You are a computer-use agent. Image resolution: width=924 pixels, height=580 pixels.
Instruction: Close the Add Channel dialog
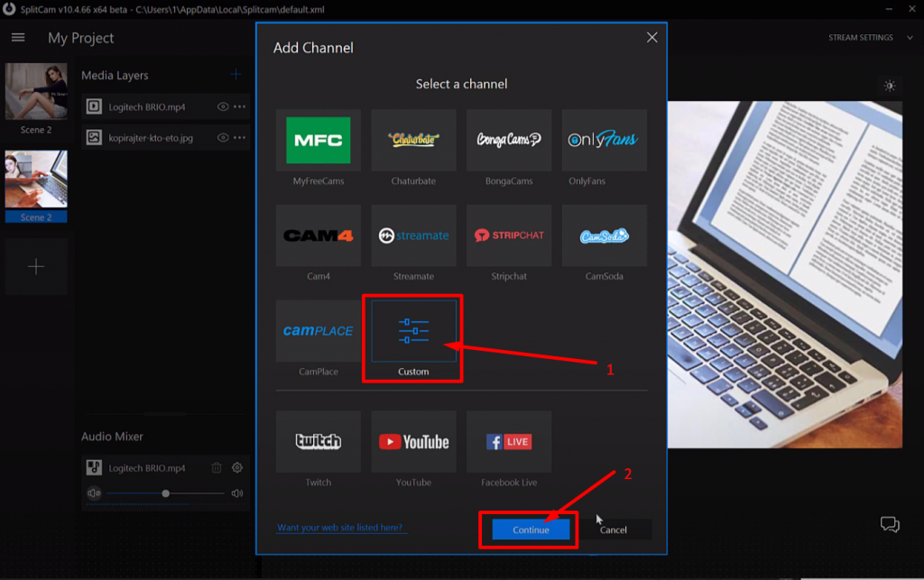coord(651,38)
